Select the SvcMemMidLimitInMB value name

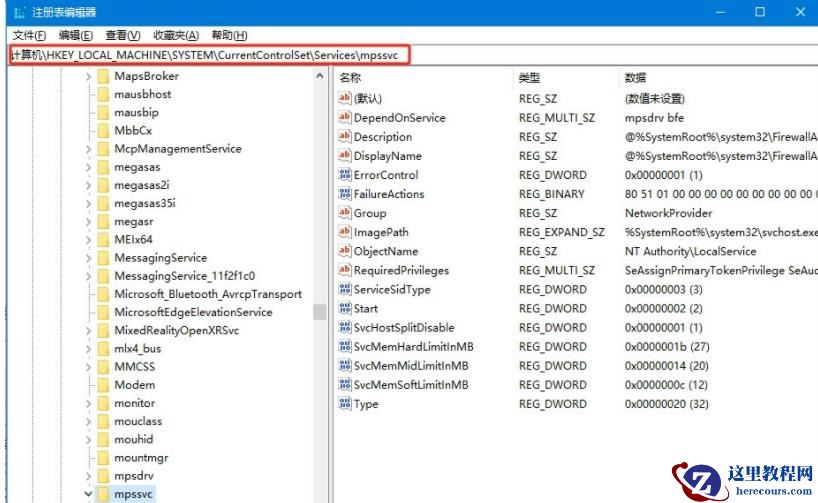(411, 366)
